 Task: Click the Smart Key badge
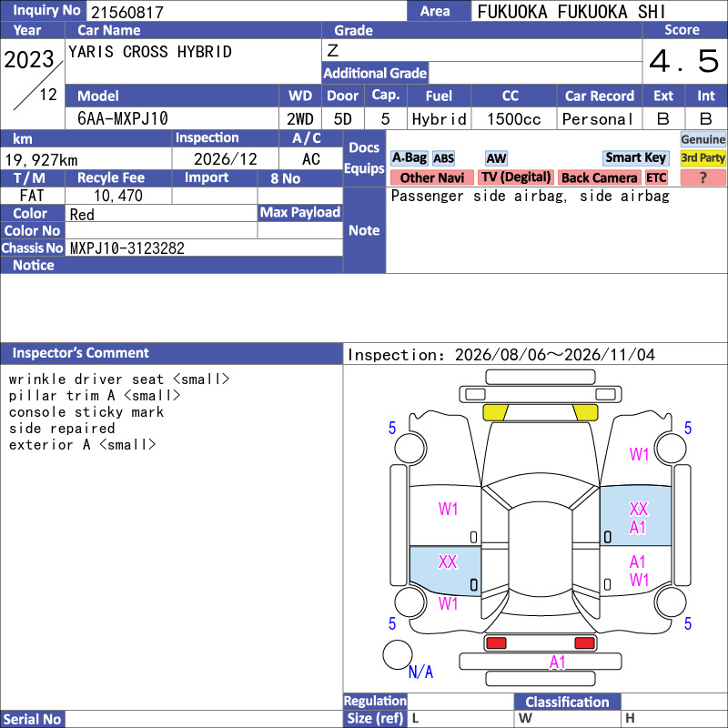635,157
